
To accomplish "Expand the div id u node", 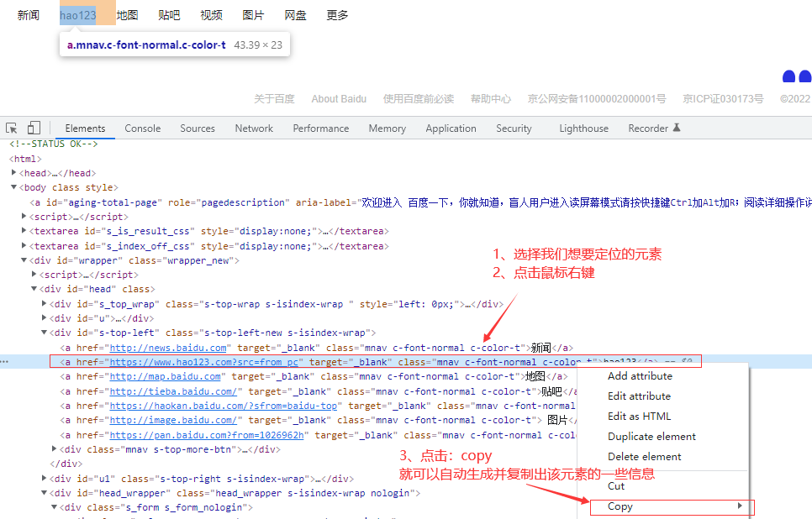I will (44, 318).
